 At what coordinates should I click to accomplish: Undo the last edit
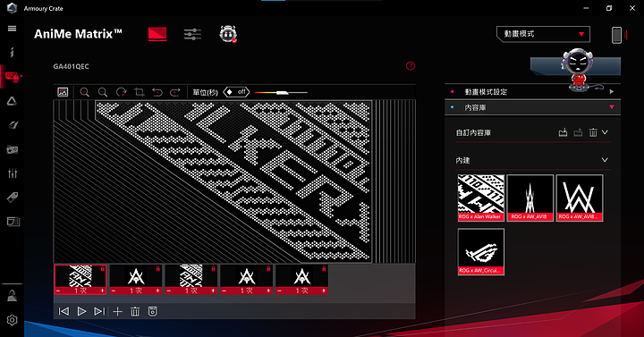pyautogui.click(x=157, y=92)
